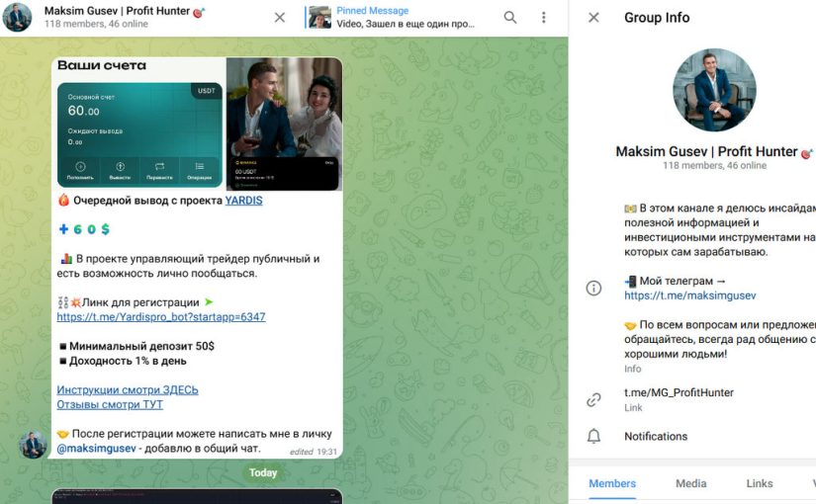This screenshot has width=816, height=504.
Task: Open the couple photo in the message
Action: [284, 124]
